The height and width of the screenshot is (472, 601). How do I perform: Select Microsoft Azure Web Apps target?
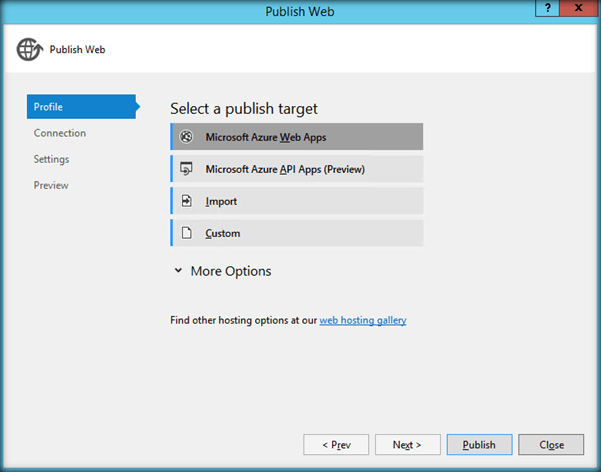[297, 137]
